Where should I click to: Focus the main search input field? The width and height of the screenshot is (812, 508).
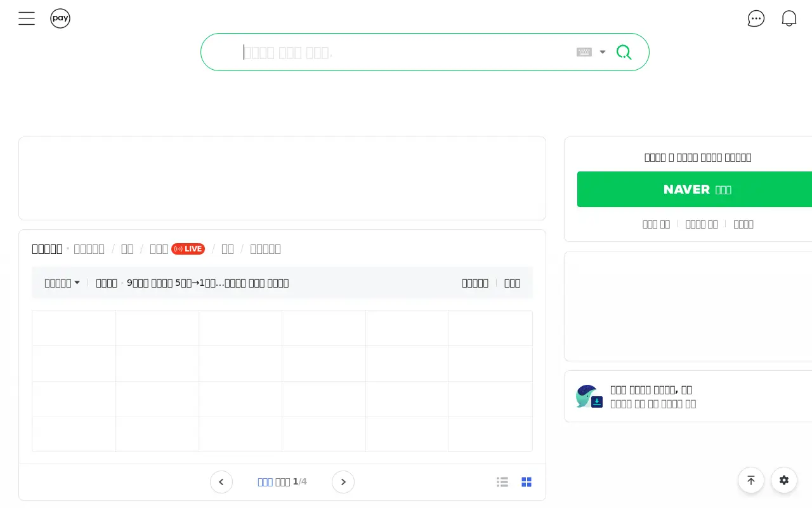[406, 52]
